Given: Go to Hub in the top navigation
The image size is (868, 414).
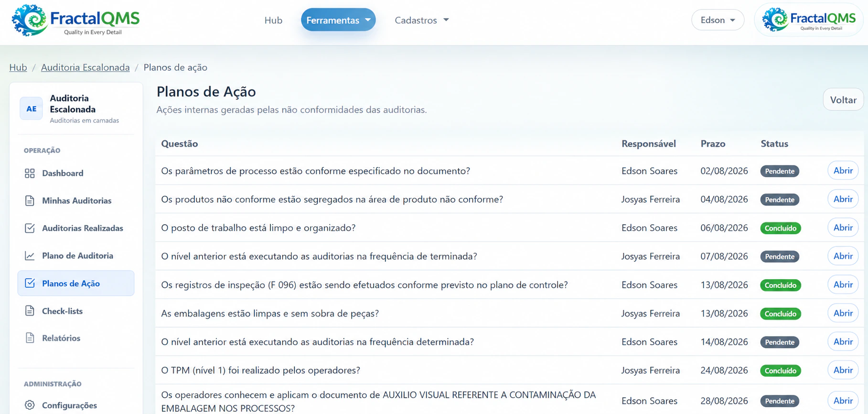Looking at the screenshot, I should 273,20.
